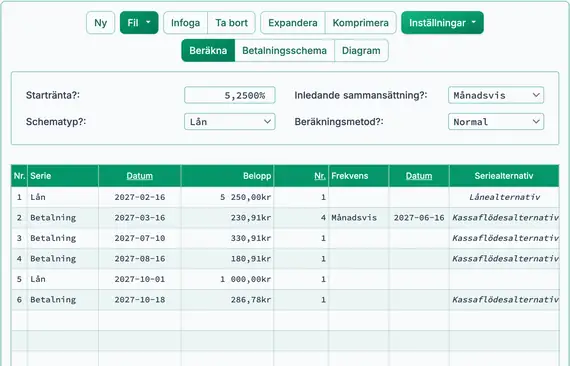The height and width of the screenshot is (366, 570).
Task: Click Lånealternativ in row 1
Action: [504, 197]
